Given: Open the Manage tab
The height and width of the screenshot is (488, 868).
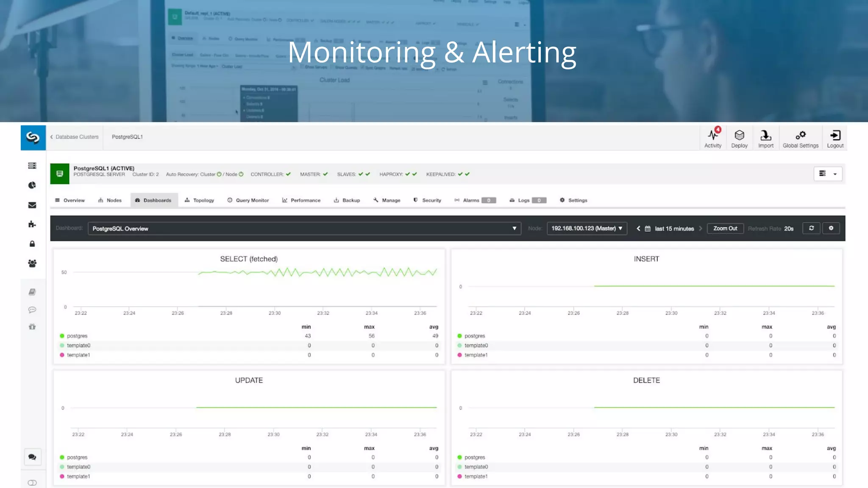Looking at the screenshot, I should pyautogui.click(x=387, y=200).
